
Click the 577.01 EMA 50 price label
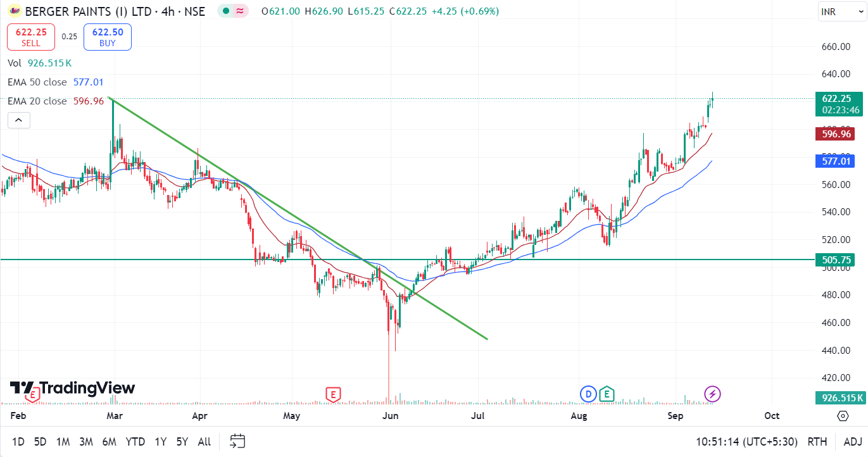tap(834, 161)
